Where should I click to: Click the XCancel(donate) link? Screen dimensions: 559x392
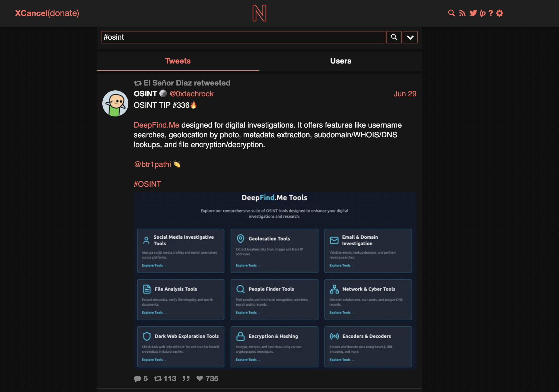pos(47,13)
